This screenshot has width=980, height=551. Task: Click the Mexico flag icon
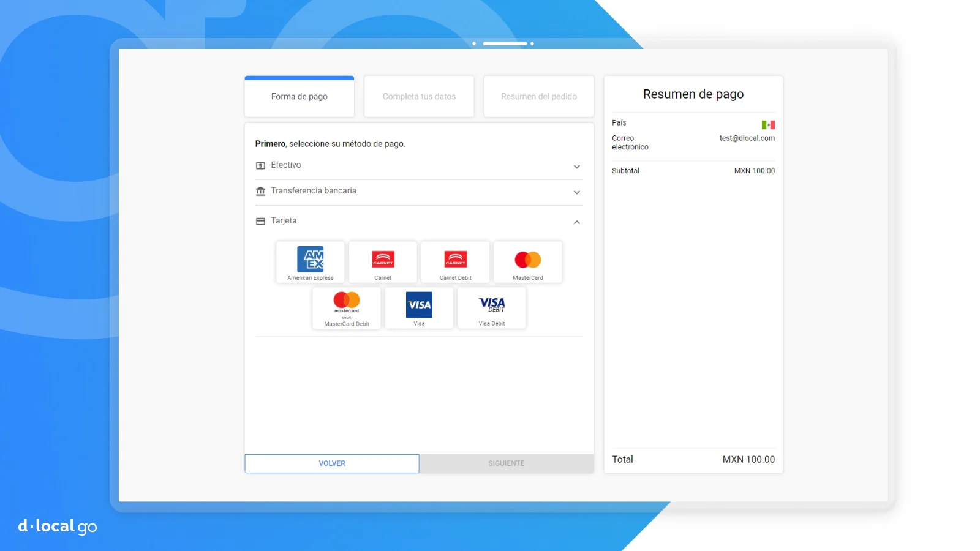click(768, 125)
